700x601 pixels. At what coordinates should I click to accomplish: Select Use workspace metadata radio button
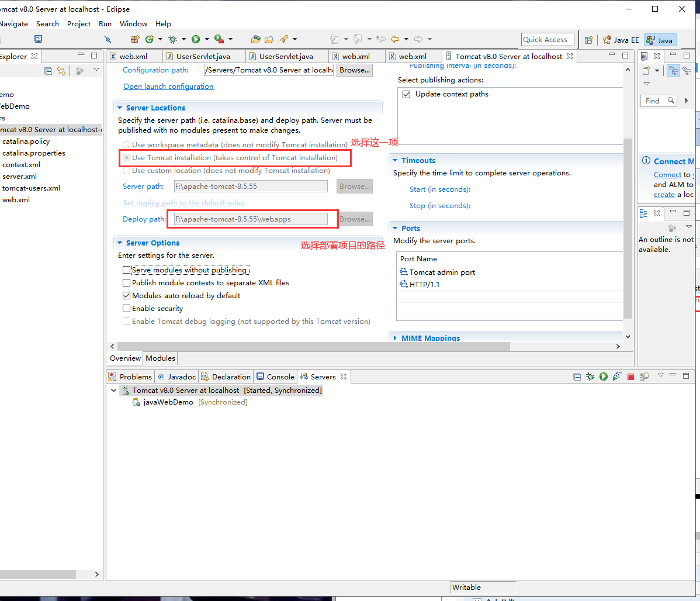(126, 145)
